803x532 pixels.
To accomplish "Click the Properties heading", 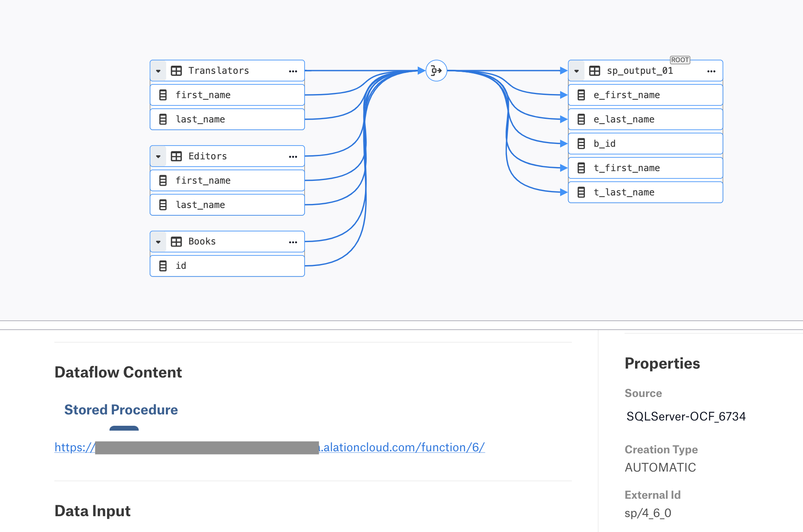I will tap(662, 363).
